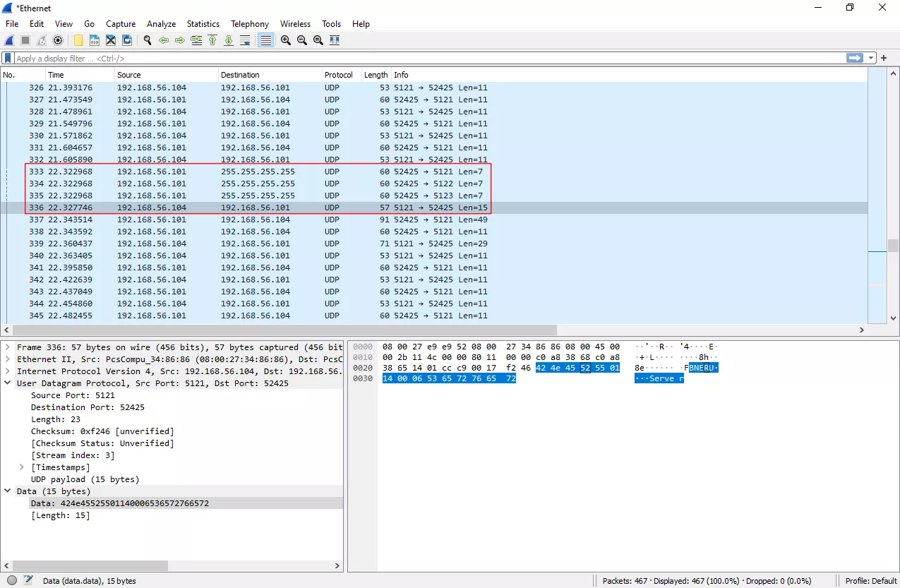Collapse User Datagram Protocol node
Screen dimensions: 900x588
coord(9,383)
